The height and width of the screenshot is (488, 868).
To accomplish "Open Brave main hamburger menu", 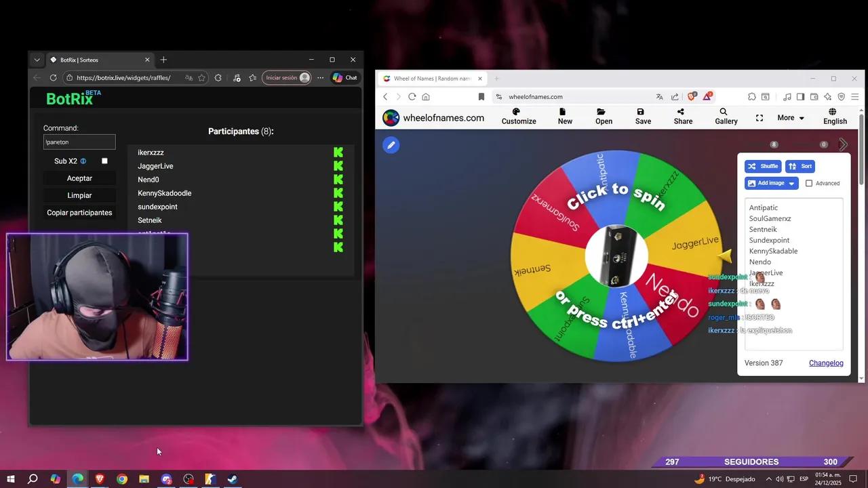I will click(855, 97).
